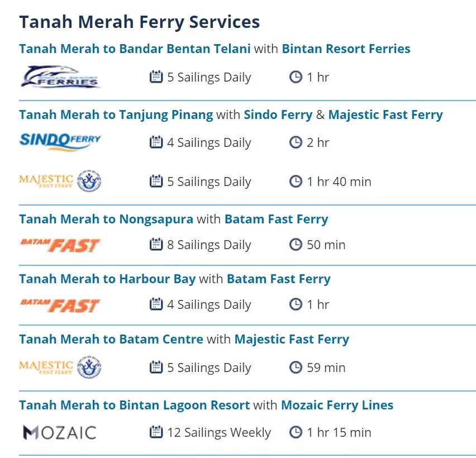The width and height of the screenshot is (476, 458).
Task: Open Tanah Merah to Nongsapura route link
Action: 106,219
